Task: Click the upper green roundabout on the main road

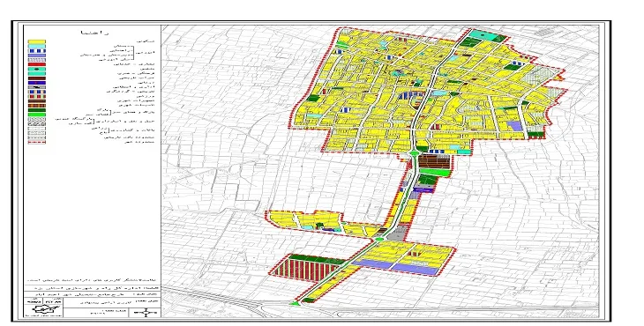Action: tap(415, 153)
